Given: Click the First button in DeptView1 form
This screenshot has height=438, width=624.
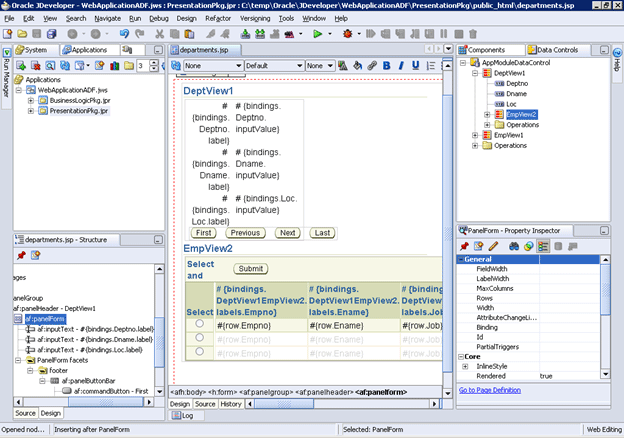Looking at the screenshot, I should point(204,233).
